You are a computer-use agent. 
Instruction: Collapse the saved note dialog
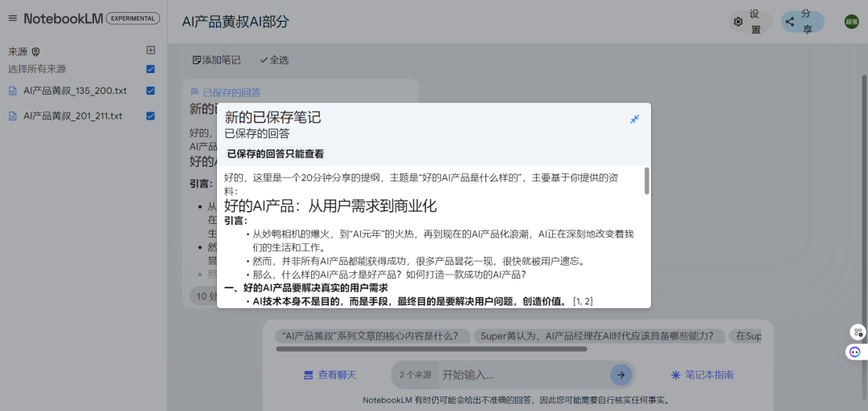[x=634, y=120]
